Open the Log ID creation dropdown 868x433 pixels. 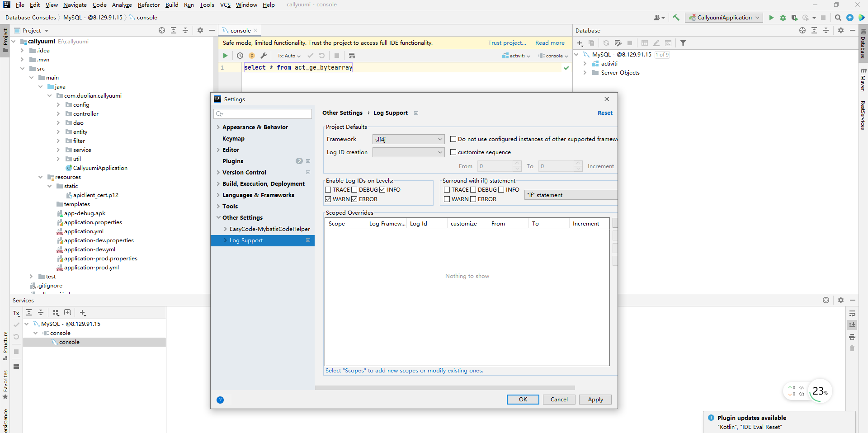click(x=408, y=152)
